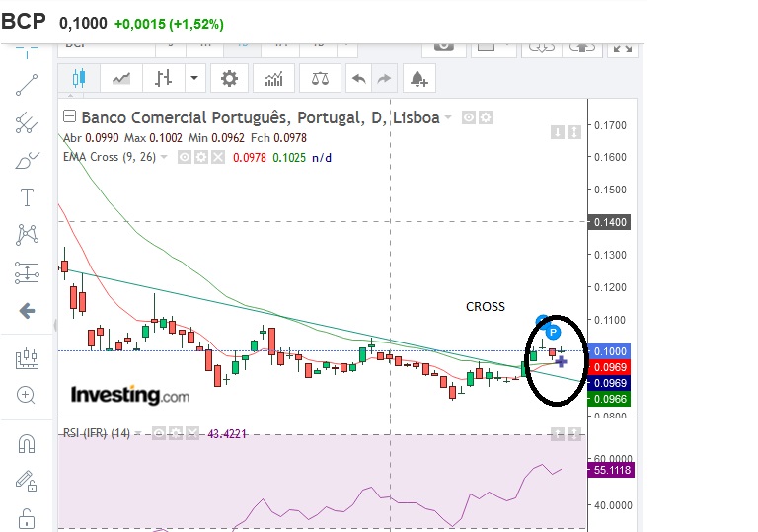The width and height of the screenshot is (758, 532).
Task: Click the red 0.0978 EMA value
Action: (x=250, y=158)
